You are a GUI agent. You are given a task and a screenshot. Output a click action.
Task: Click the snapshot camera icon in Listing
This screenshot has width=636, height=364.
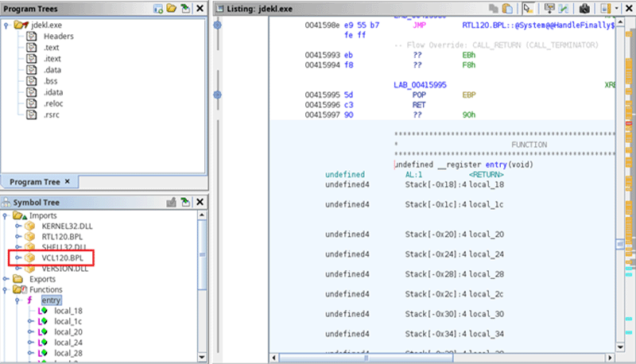click(584, 9)
